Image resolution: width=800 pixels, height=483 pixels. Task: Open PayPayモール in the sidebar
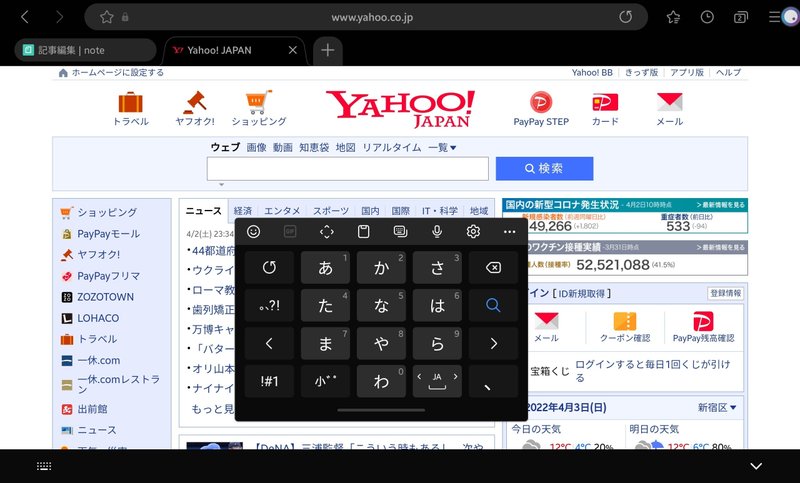point(108,234)
